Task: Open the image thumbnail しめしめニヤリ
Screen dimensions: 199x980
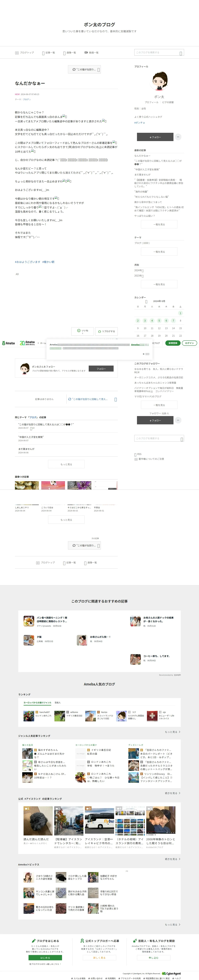Action: pos(27,485)
